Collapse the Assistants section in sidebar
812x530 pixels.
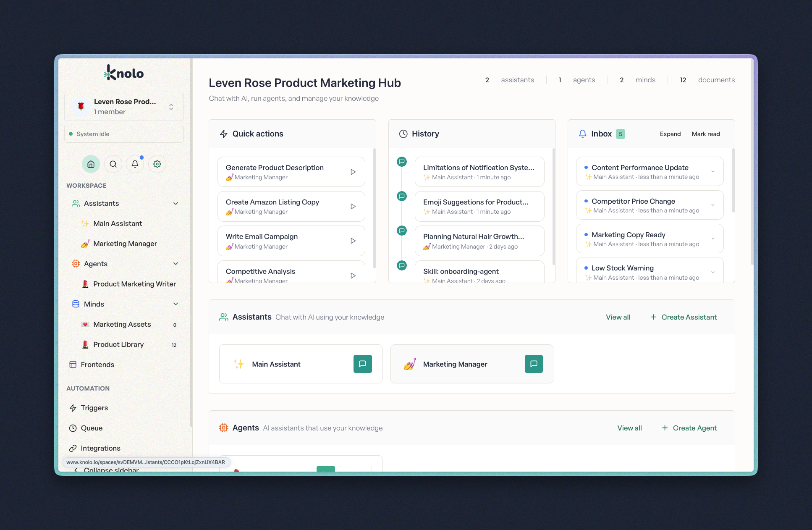(x=176, y=203)
